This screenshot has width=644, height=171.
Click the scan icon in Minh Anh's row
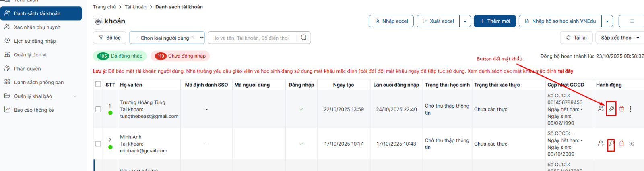tap(631, 144)
